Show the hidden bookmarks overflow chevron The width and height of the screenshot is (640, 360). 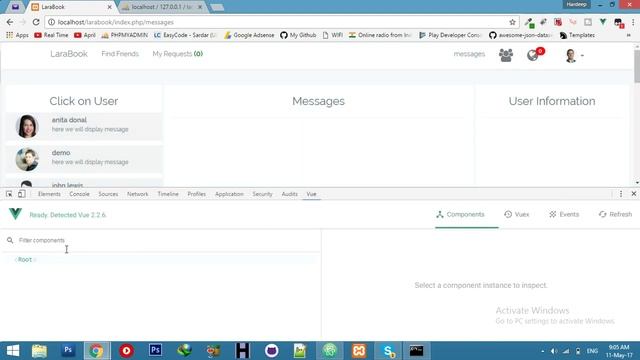(x=629, y=35)
